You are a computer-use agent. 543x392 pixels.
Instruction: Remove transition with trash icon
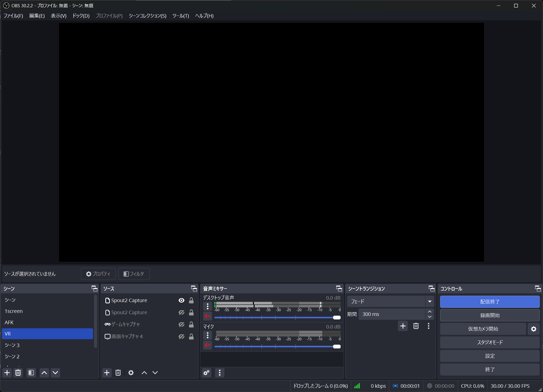tap(416, 326)
